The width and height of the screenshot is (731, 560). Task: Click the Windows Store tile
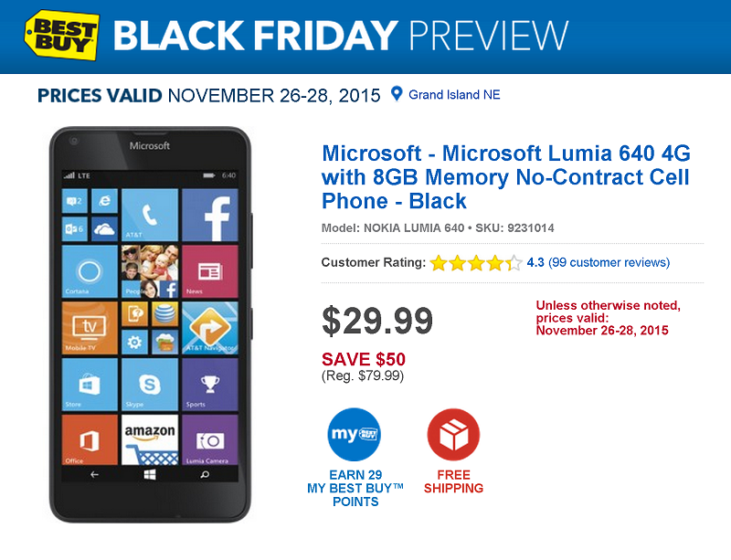(90, 385)
